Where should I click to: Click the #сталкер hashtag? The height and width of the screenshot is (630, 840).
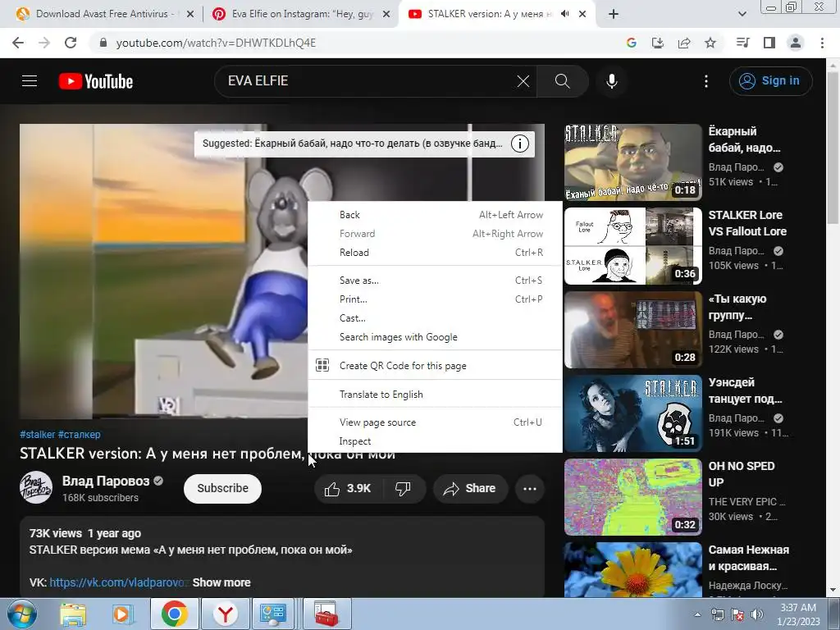pyautogui.click(x=80, y=435)
